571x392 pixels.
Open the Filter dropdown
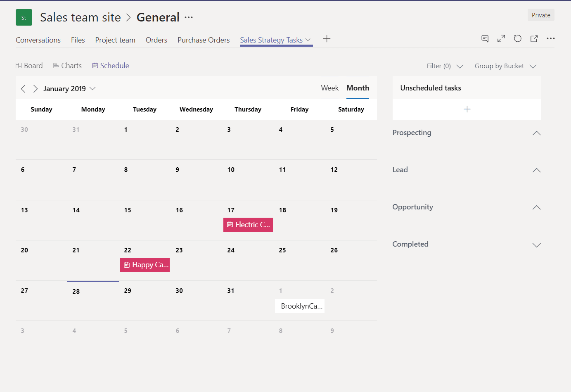[445, 66]
